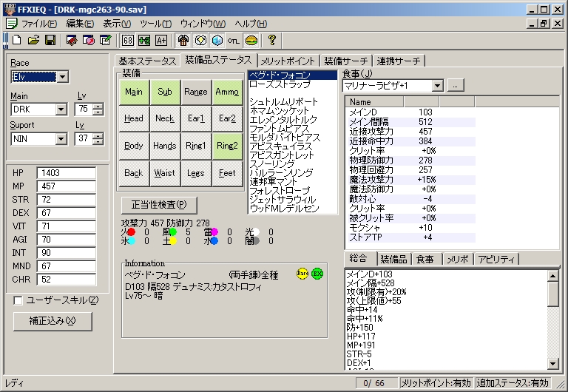Click the green EX badge icon

317,274
